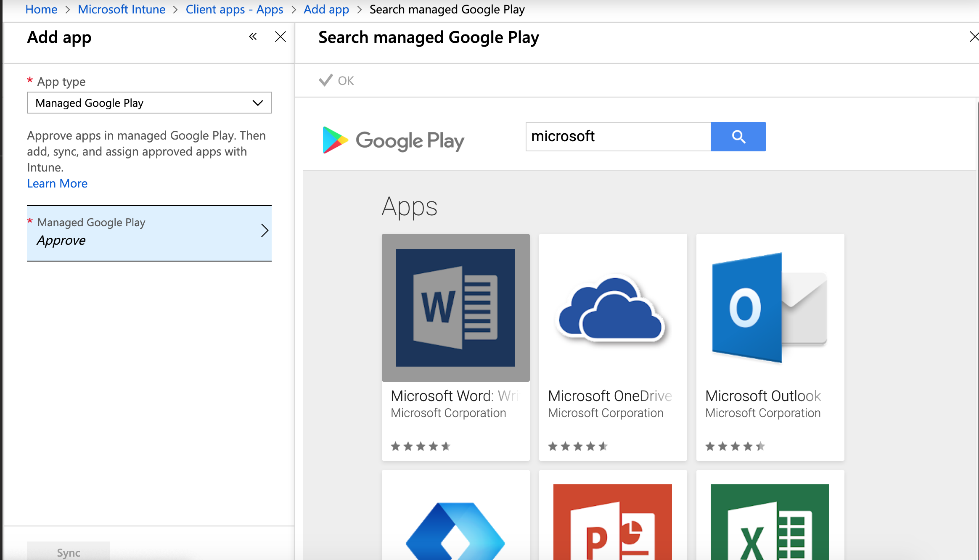979x560 pixels.
Task: Go to Client apps - Apps breadcrumb
Action: (235, 9)
